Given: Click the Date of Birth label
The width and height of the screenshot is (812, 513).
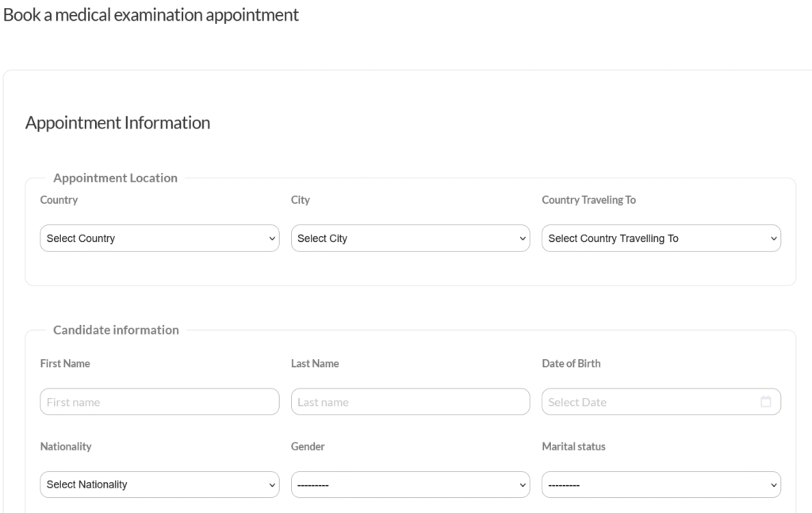Looking at the screenshot, I should coord(571,364).
